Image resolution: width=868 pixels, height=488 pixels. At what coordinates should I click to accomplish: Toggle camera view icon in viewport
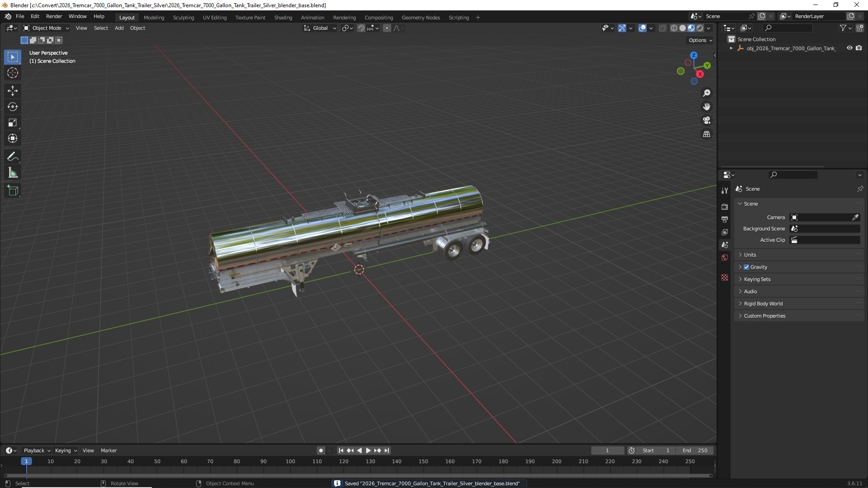707,120
